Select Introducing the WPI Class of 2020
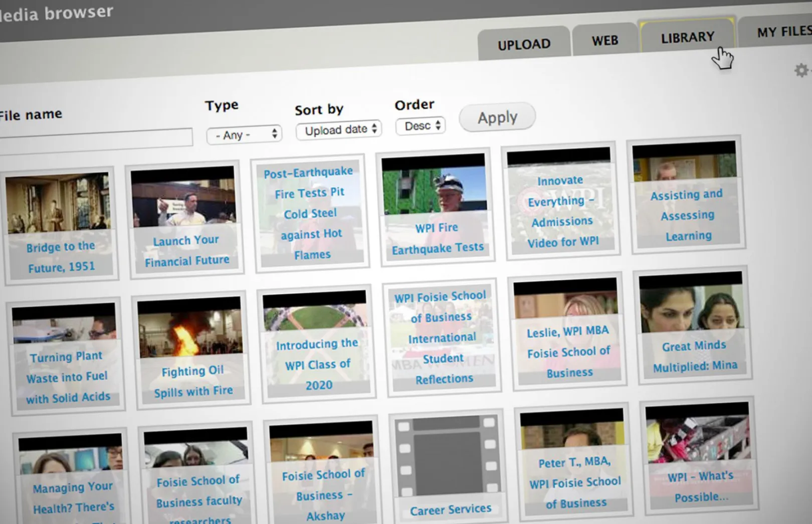812x524 pixels. click(x=317, y=344)
